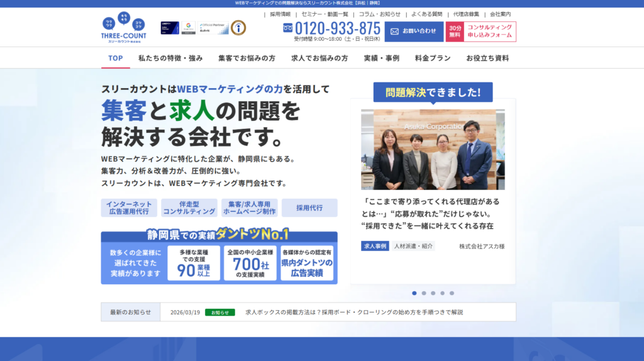Click the envelope icon on お問い合わせ button

pos(396,31)
